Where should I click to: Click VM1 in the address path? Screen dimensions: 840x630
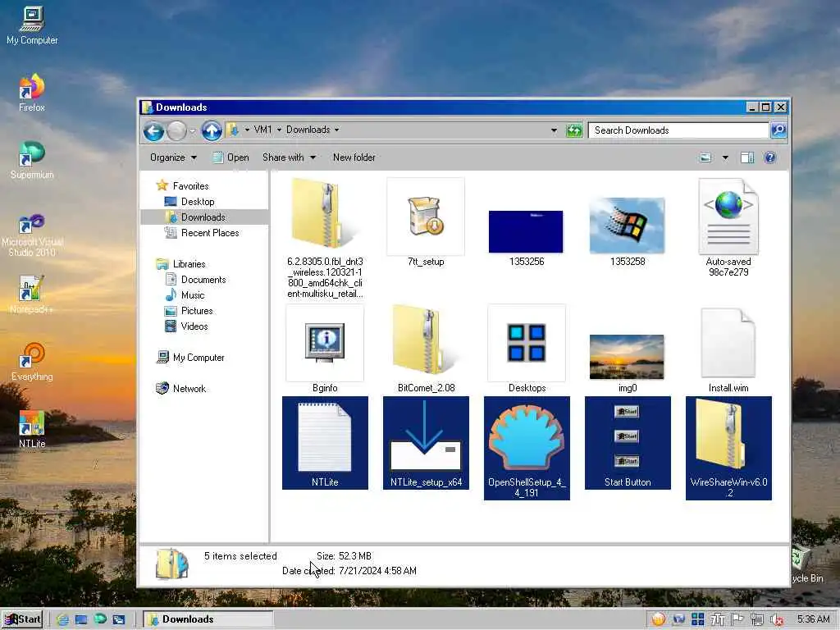262,130
